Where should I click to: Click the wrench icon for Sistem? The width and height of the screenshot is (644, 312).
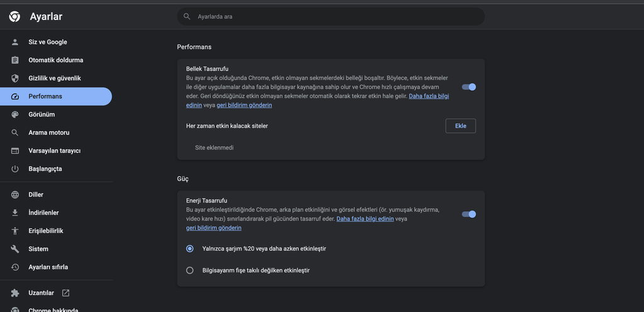point(15,249)
